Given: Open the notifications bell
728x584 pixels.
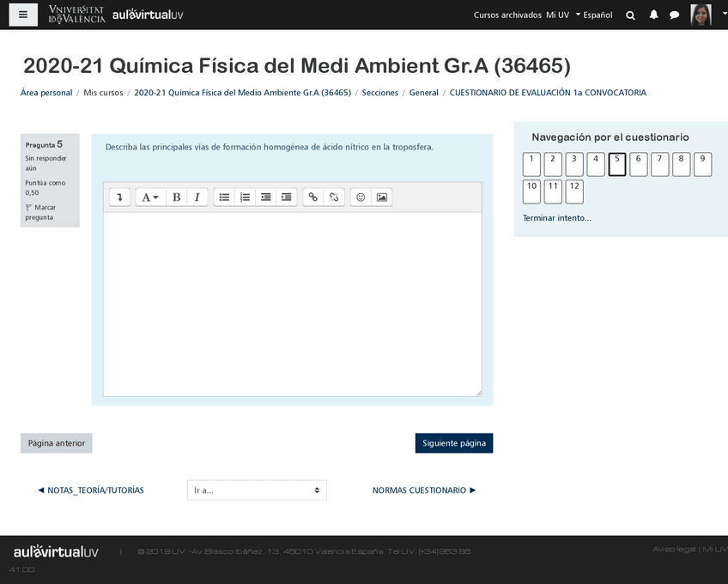Looking at the screenshot, I should point(653,15).
